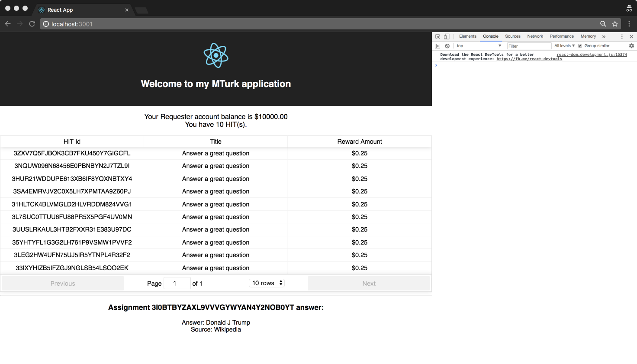The height and width of the screenshot is (364, 637).
Task: Open the Chrome three-dot menu
Action: click(629, 24)
